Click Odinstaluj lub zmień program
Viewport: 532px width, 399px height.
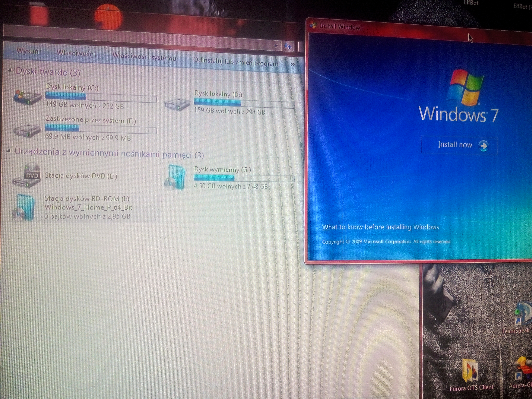click(236, 62)
